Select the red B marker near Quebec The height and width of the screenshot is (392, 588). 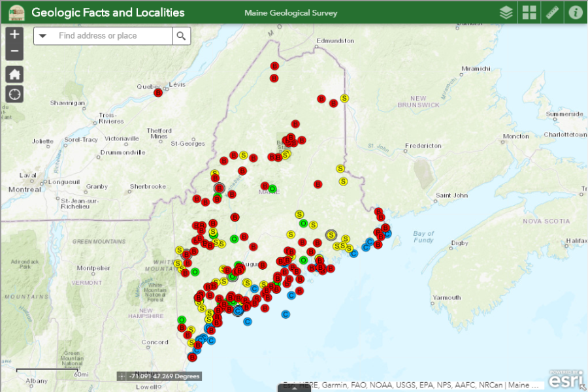(x=157, y=93)
